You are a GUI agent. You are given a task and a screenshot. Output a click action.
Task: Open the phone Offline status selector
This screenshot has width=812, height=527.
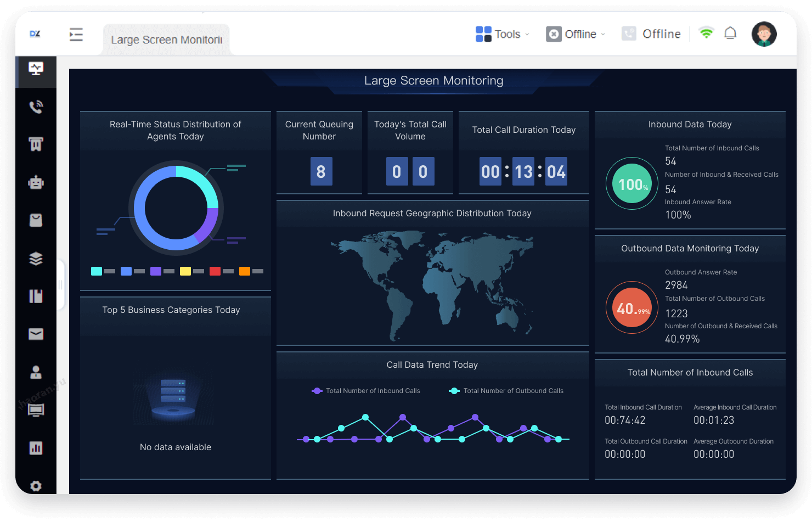click(652, 33)
